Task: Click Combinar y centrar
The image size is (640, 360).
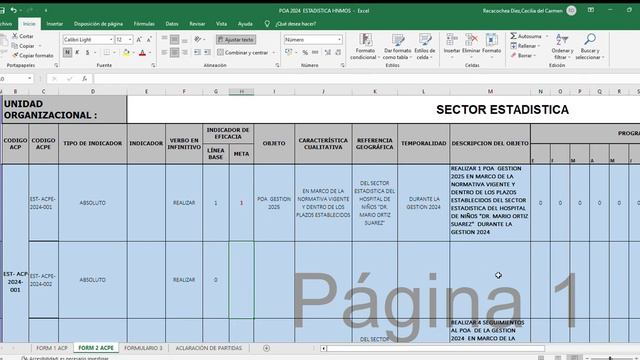Action: (243, 53)
